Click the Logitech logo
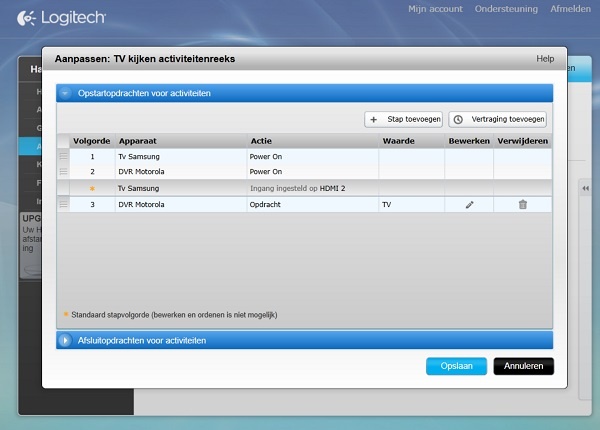Image resolution: width=600 pixels, height=430 pixels. click(61, 18)
